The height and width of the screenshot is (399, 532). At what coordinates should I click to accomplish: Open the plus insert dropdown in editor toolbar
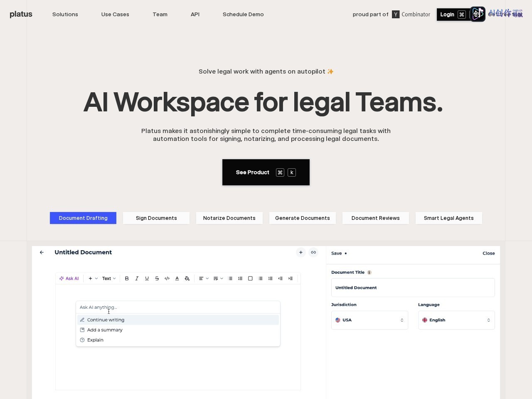(93, 278)
